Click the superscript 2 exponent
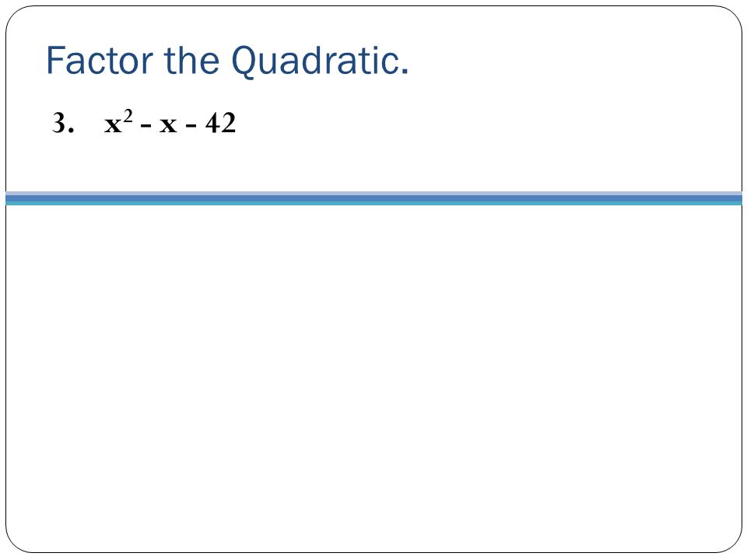 pos(128,116)
